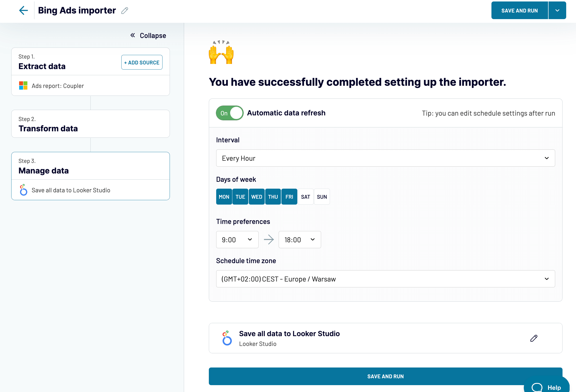
Task: Deselect WED in days of week
Action: pyautogui.click(x=257, y=197)
